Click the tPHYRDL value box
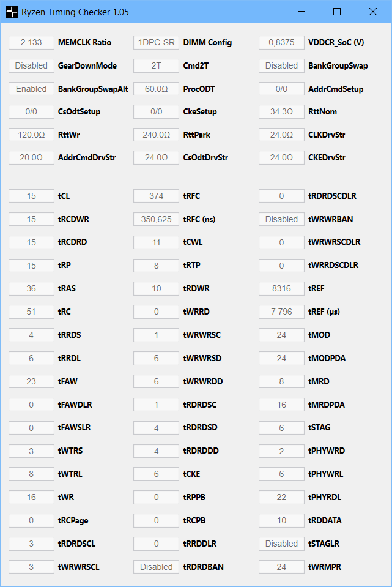Screen dimensions: 392x587 pos(281,497)
